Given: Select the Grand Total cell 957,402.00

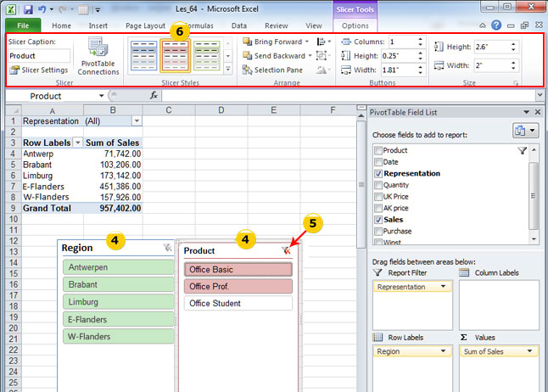Looking at the screenshot, I should coord(113,208).
